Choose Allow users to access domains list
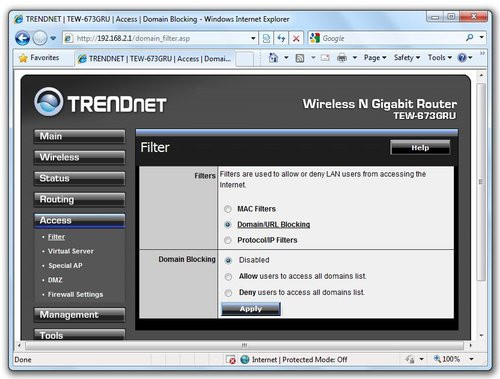 [228, 276]
